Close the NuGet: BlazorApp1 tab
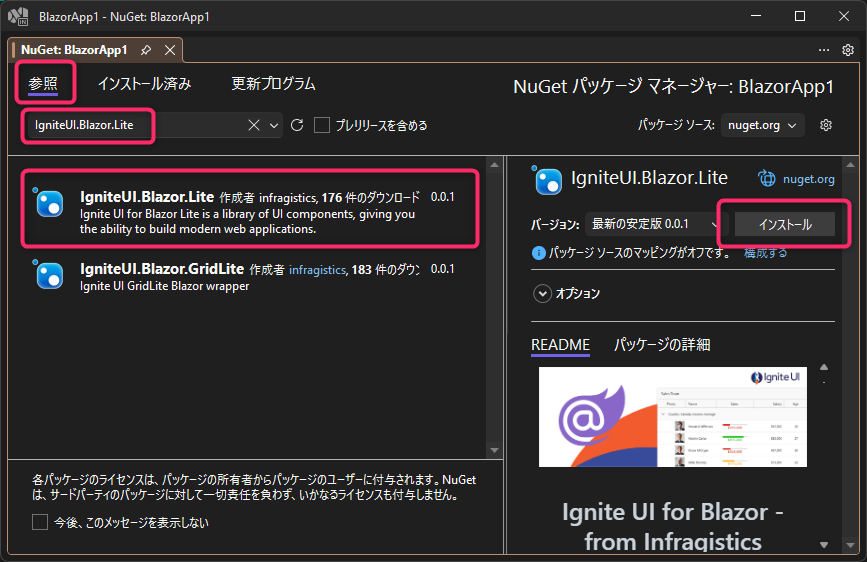This screenshot has width=867, height=562. 170,50
